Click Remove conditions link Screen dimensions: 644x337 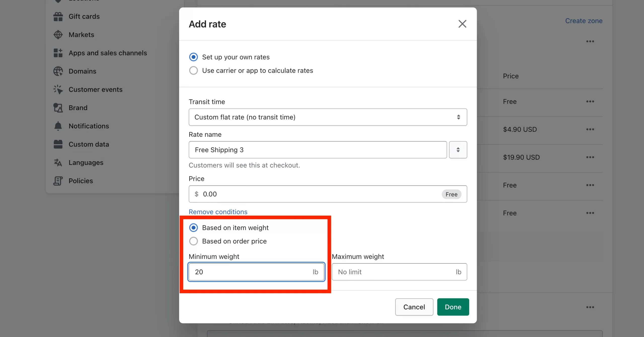[218, 212]
